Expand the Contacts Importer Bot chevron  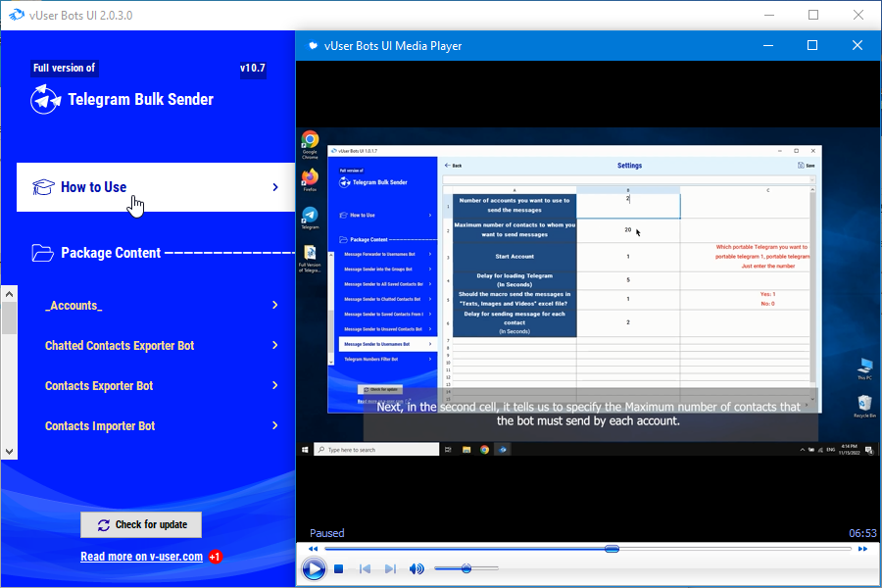[x=275, y=425]
